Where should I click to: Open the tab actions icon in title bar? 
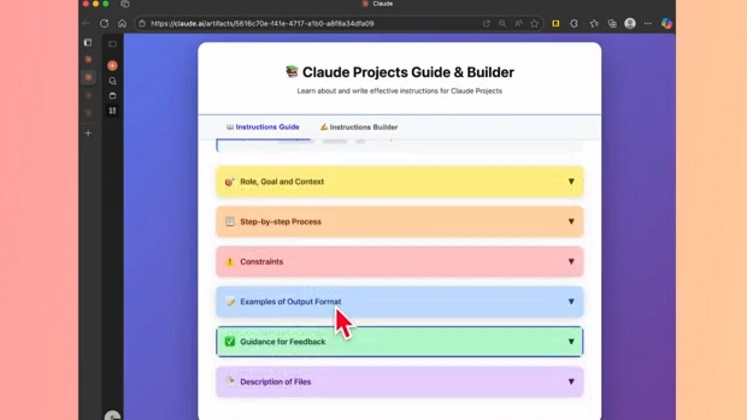(x=125, y=4)
